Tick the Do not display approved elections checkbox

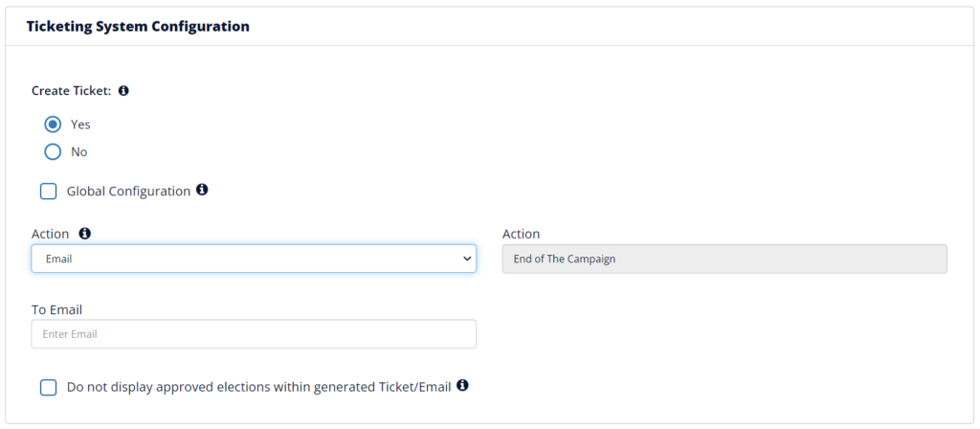[x=48, y=388]
